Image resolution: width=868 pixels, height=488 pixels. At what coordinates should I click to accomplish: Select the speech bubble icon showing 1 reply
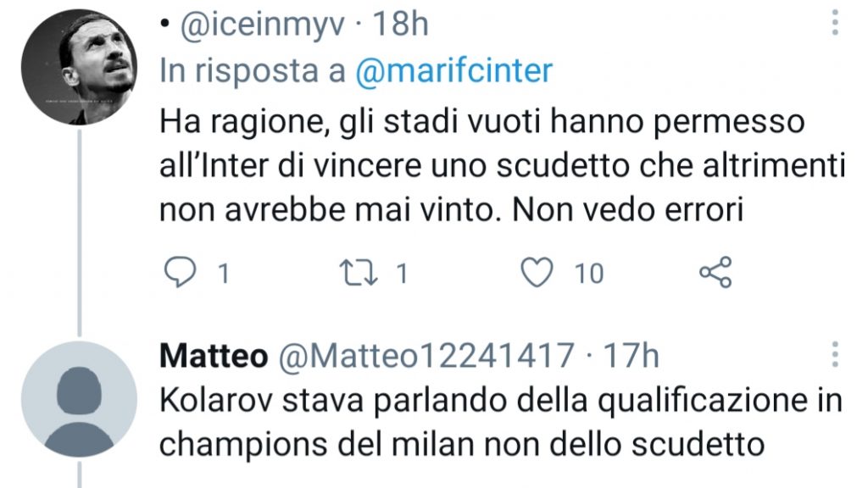181,269
